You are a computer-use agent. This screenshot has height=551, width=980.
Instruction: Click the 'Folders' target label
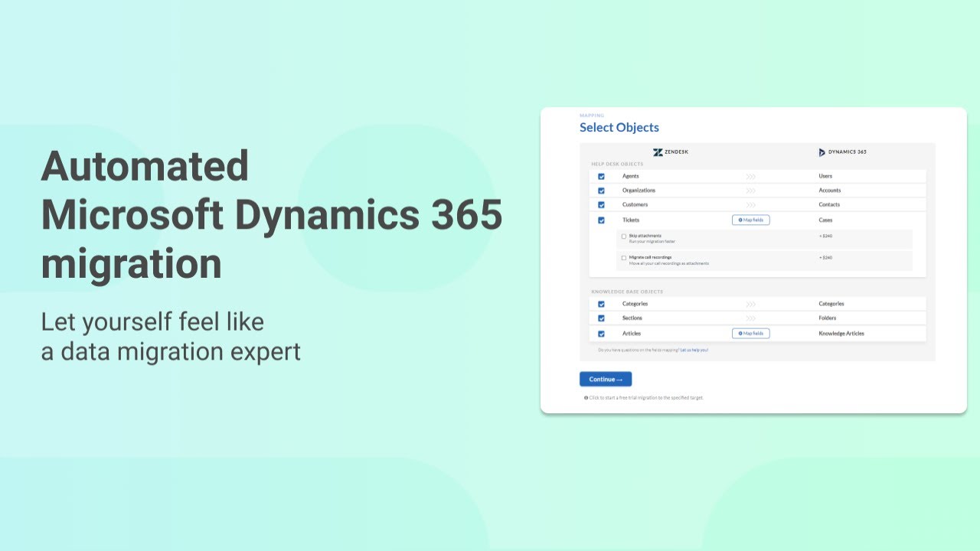pos(828,318)
